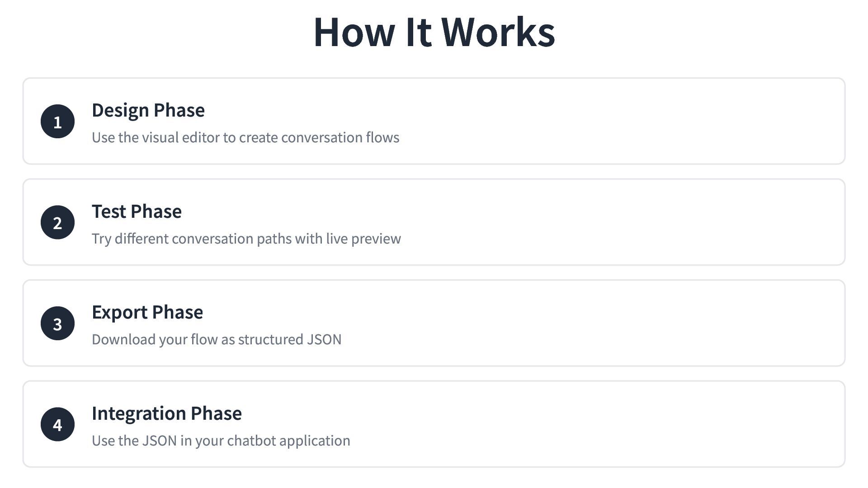868x488 pixels.
Task: Click the number 1 step badge
Action: (57, 121)
